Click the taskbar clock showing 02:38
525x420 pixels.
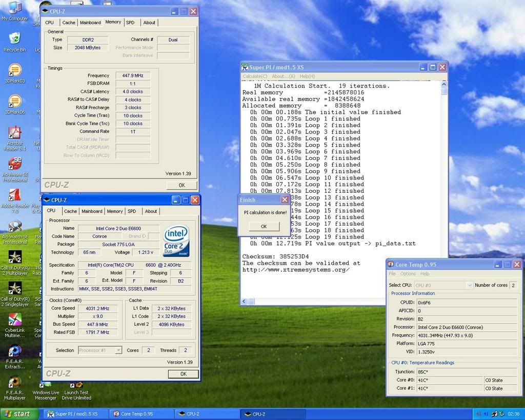513,414
